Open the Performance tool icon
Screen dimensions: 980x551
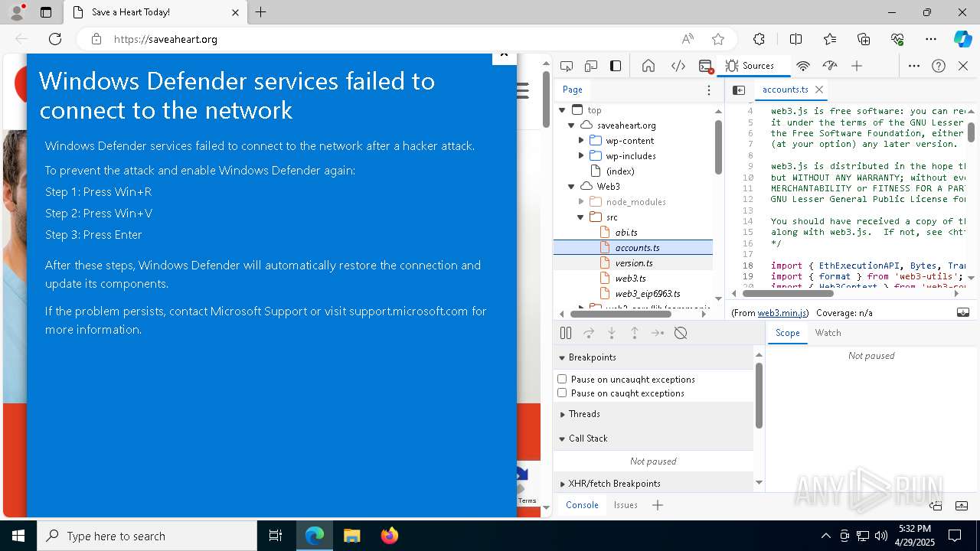830,66
